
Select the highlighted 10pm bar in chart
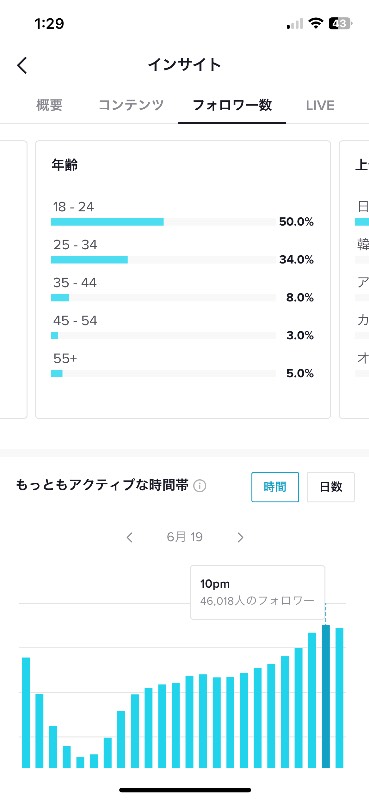pyautogui.click(x=326, y=696)
